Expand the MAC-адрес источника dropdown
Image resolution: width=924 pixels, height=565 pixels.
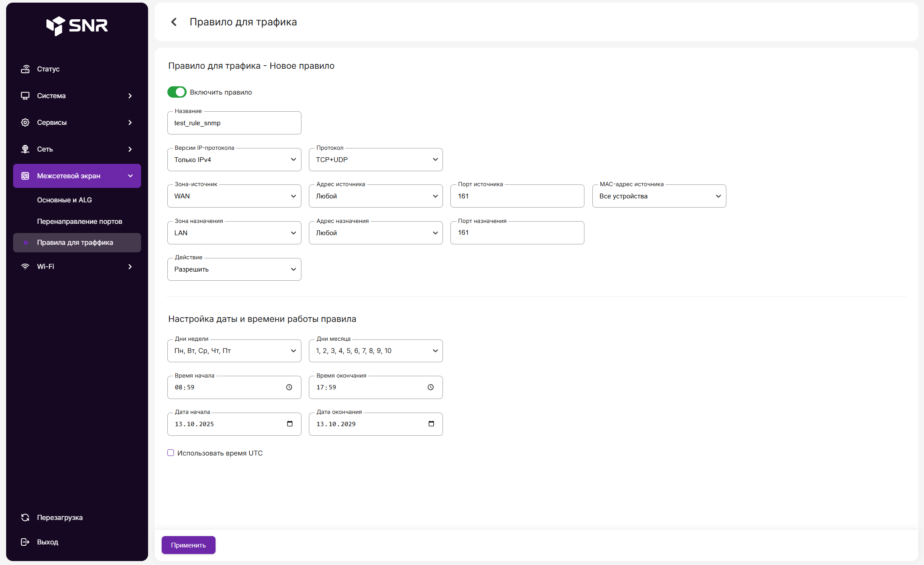tap(659, 196)
